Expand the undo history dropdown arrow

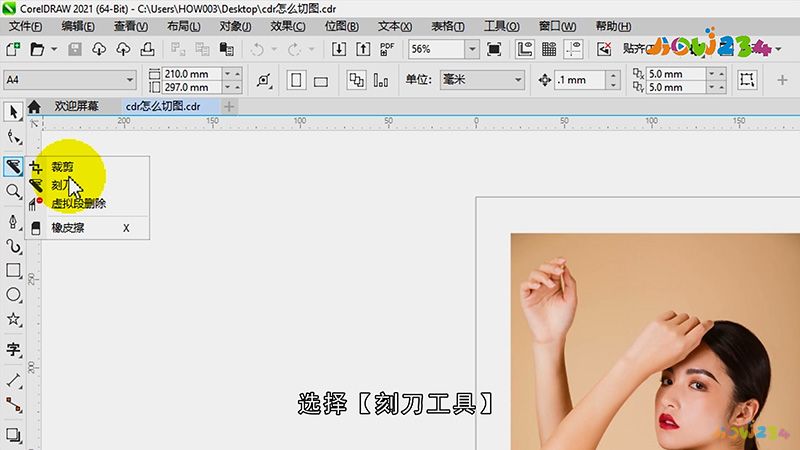[274, 49]
